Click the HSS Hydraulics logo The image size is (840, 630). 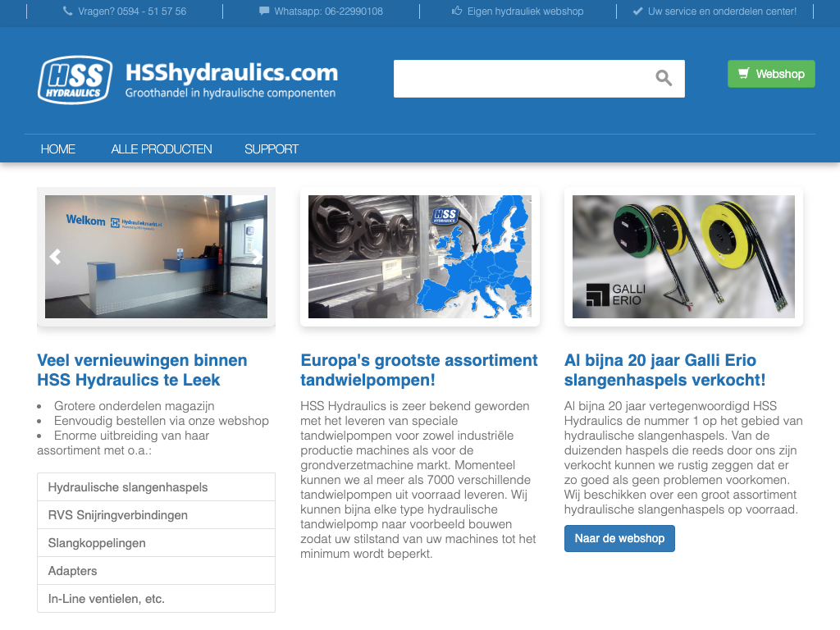75,80
